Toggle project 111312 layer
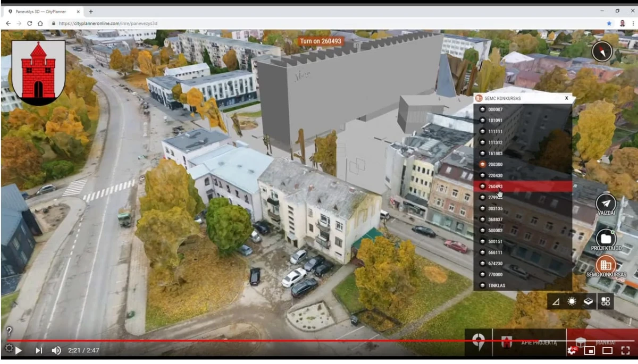The image size is (638, 364). 523,142
